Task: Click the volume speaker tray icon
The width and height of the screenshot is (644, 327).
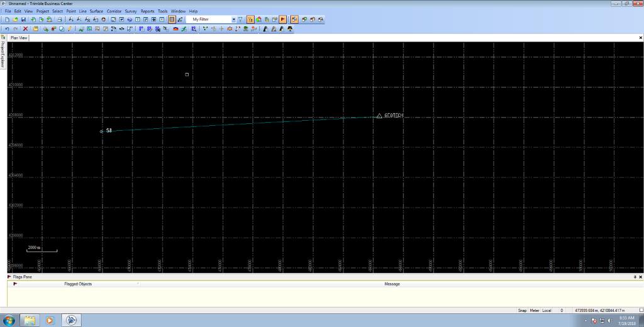Action: [610, 321]
